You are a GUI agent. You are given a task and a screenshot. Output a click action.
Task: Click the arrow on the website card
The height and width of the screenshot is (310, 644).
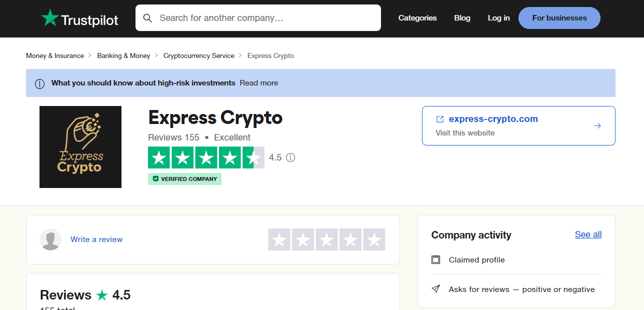coord(597,126)
